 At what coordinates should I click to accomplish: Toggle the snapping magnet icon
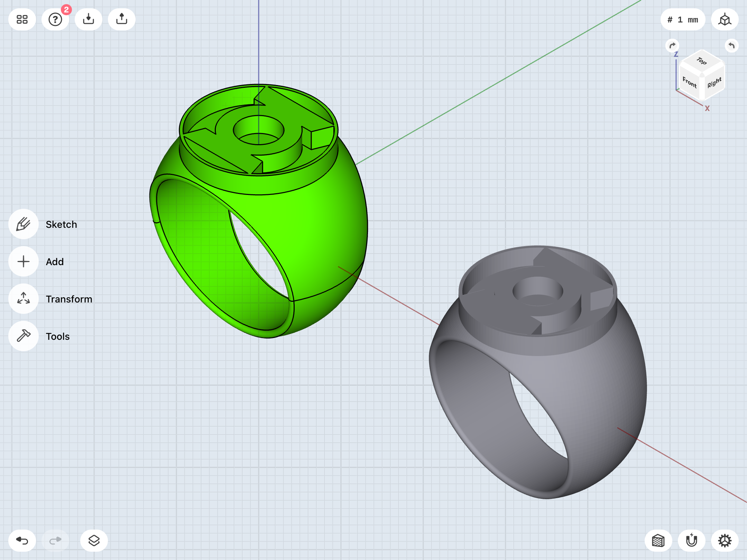click(x=692, y=541)
